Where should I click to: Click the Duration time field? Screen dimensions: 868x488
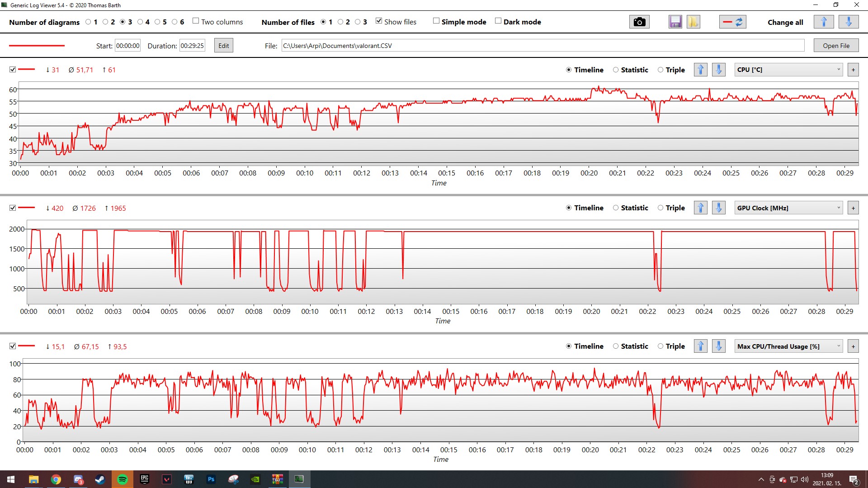coord(192,46)
